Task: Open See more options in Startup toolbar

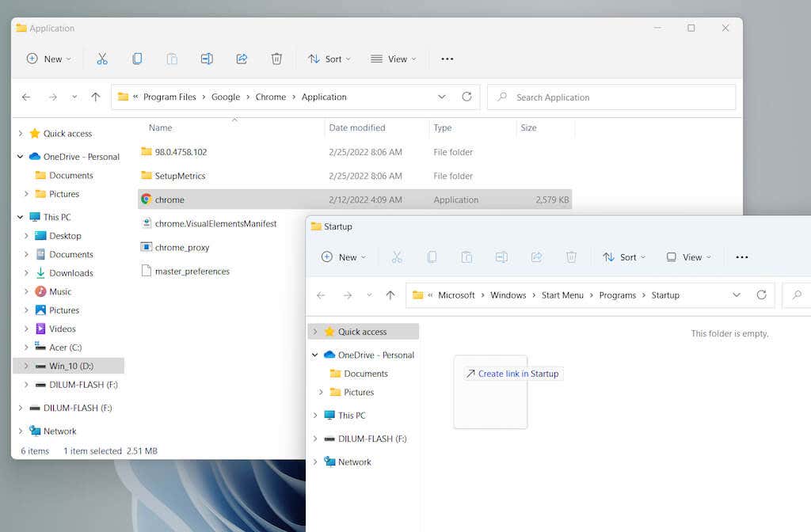Action: click(x=741, y=257)
